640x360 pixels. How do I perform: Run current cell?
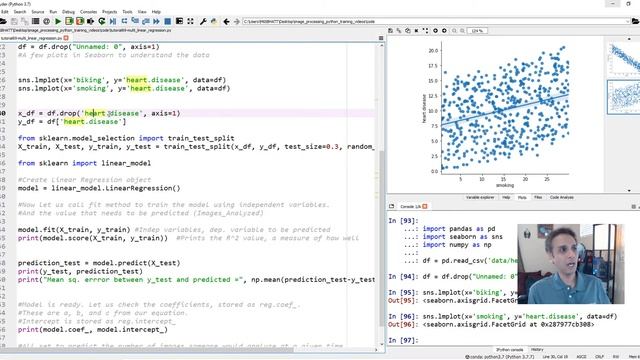click(x=69, y=21)
